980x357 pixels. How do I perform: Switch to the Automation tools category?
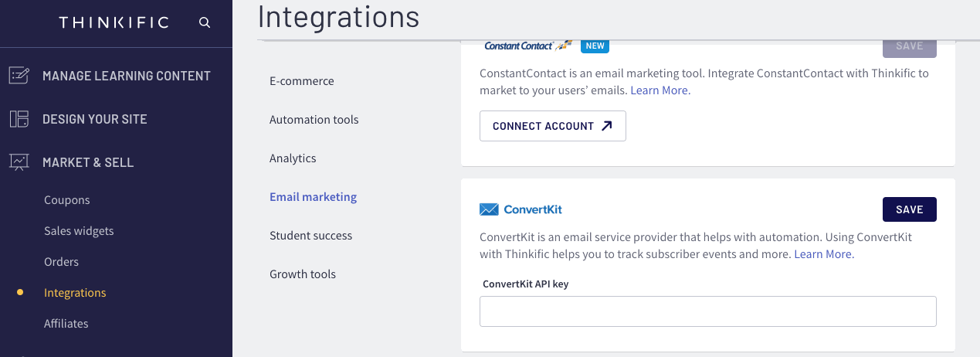coord(314,120)
